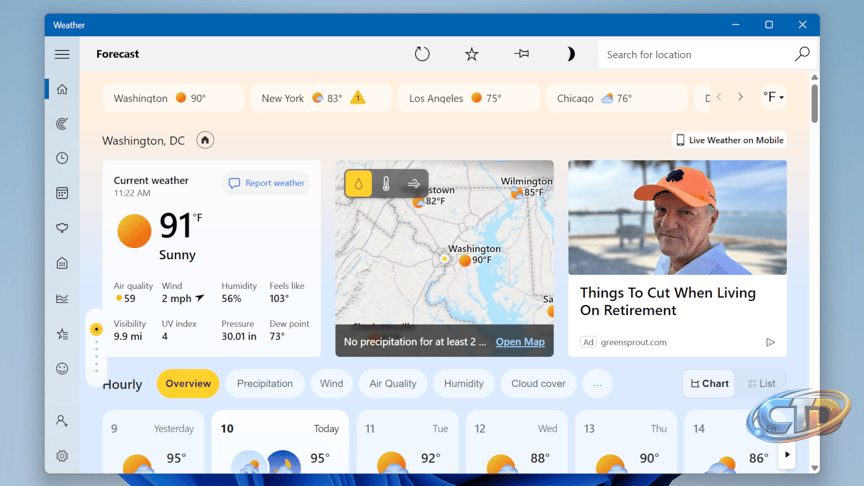Select day 13 Thu forecast card

tap(626, 441)
